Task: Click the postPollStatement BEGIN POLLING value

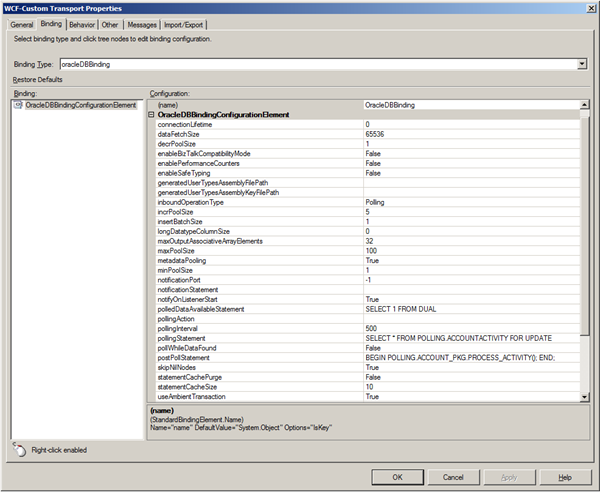Action: click(471, 358)
